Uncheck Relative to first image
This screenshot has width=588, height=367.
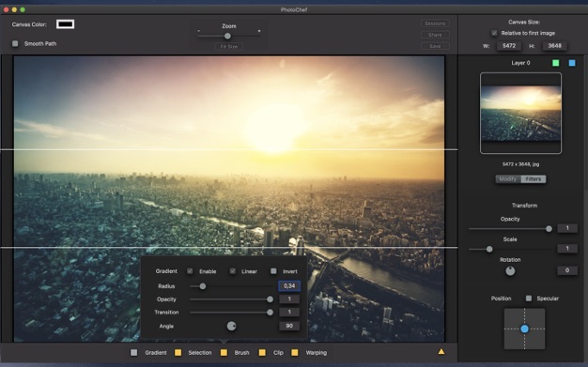[494, 33]
